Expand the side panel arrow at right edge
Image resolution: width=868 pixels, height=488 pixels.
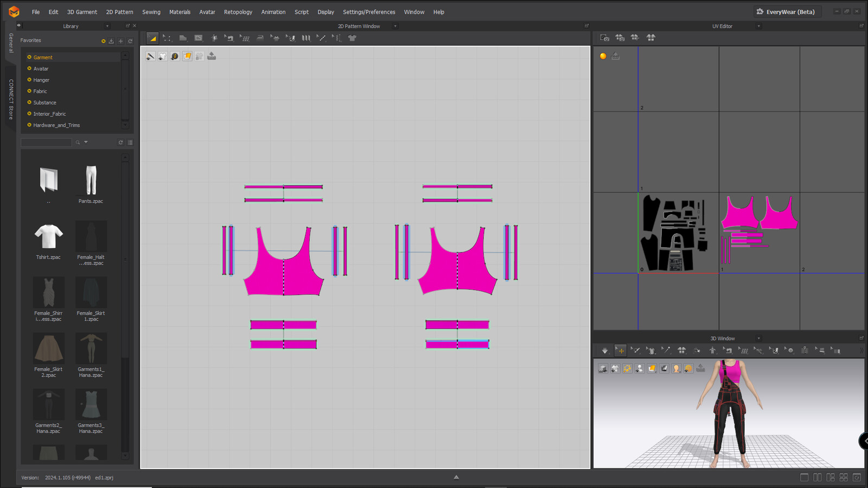pyautogui.click(x=864, y=441)
